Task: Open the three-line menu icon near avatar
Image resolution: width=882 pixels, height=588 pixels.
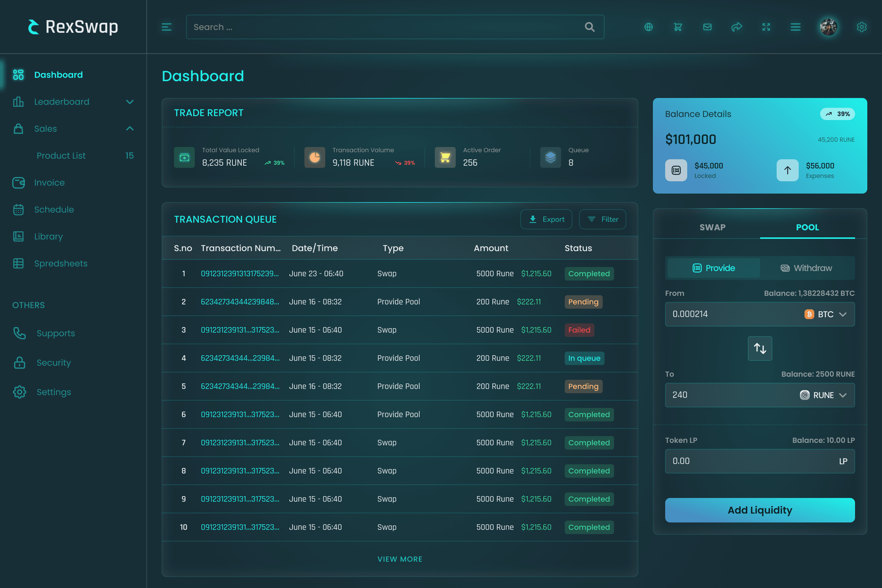Action: click(x=795, y=27)
